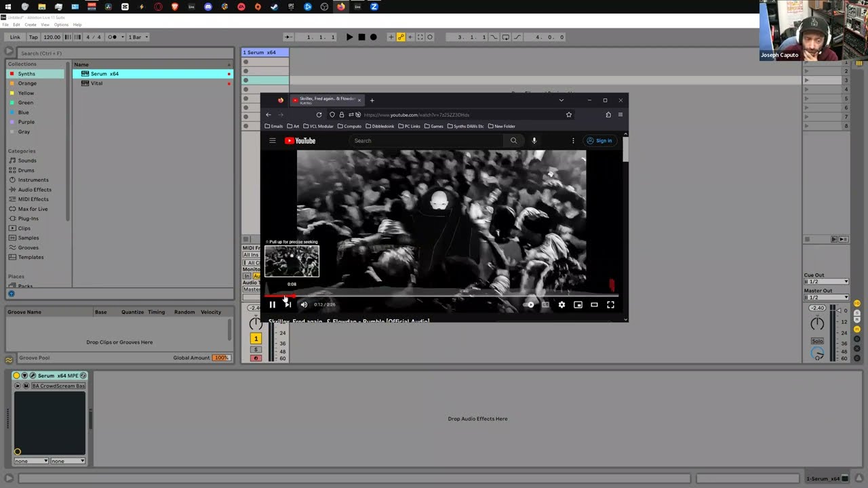
Task: Mute the YouTube player volume
Action: click(x=304, y=305)
